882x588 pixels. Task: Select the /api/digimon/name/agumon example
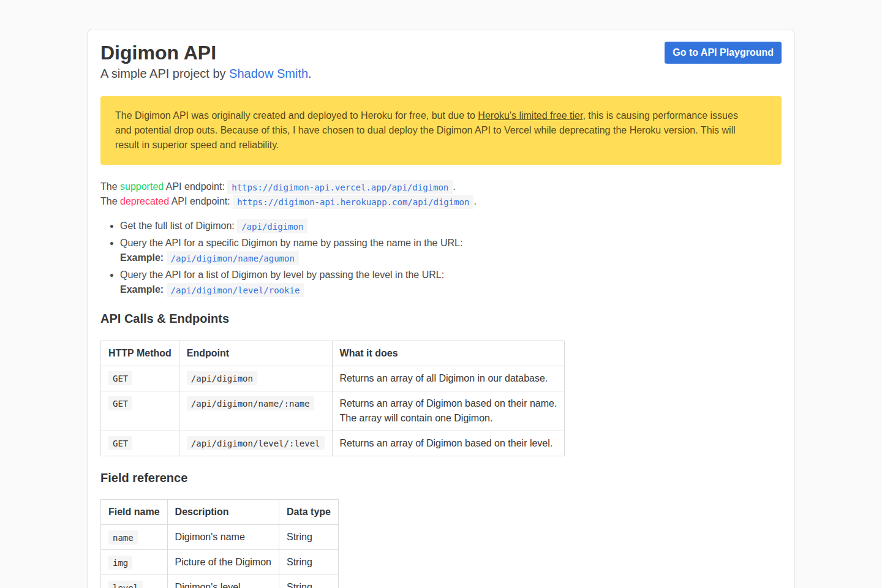pyautogui.click(x=232, y=258)
